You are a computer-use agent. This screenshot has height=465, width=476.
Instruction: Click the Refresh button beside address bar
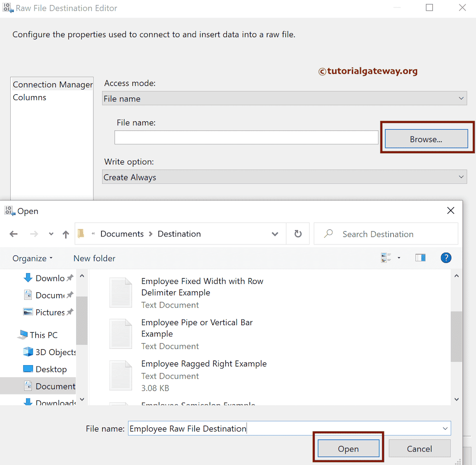pyautogui.click(x=298, y=234)
